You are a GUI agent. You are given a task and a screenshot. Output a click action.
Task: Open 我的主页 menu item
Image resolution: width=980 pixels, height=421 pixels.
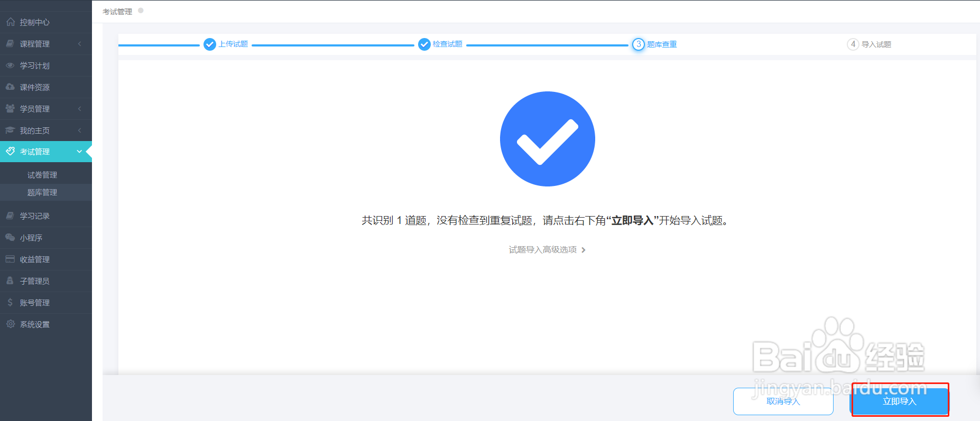(46, 130)
